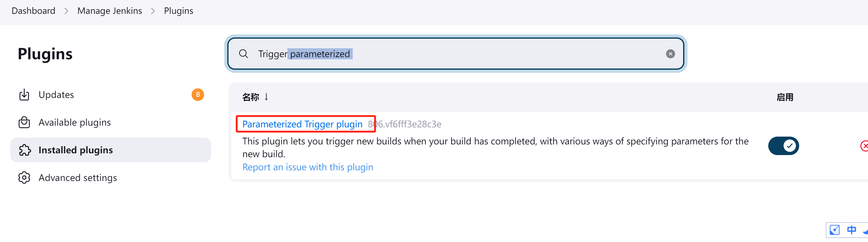Screen dimensions: 868x242
Task: Click the 中 input method indicator
Action: pos(851,230)
